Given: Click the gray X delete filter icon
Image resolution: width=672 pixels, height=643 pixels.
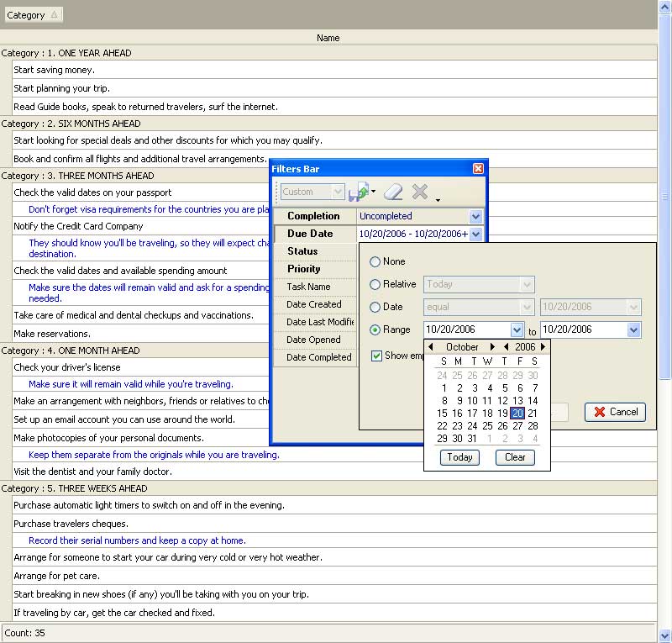Looking at the screenshot, I should pyautogui.click(x=420, y=192).
